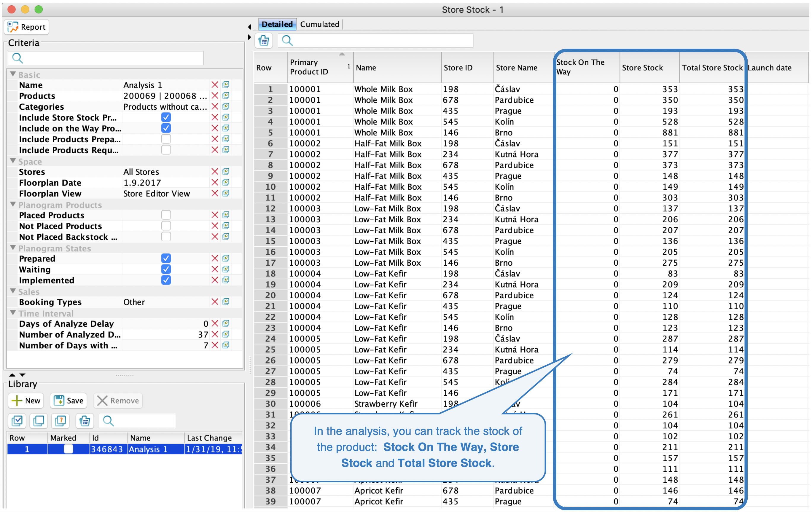Viewport: 812px width, 512px height.
Task: Click the Save library button
Action: (x=69, y=401)
